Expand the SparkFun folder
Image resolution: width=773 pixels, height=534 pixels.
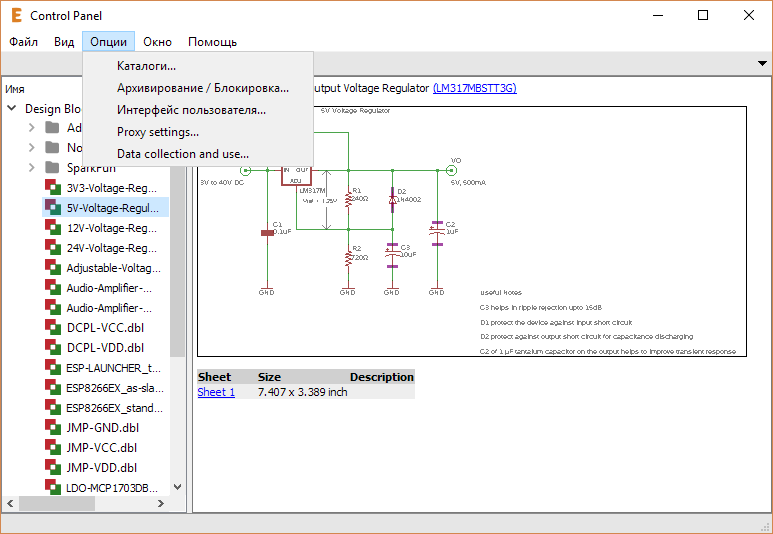click(x=32, y=168)
